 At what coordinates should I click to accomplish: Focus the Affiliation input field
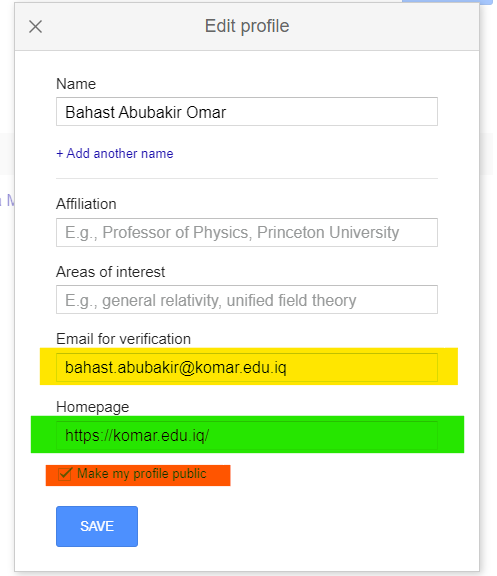(x=246, y=233)
